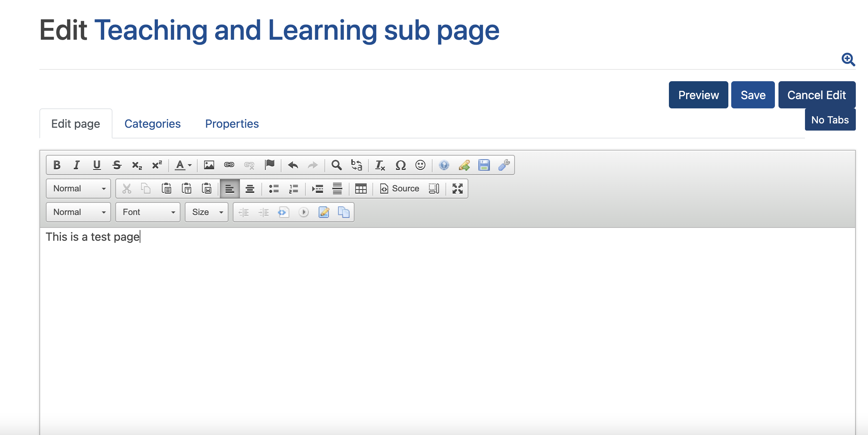
Task: Maximize the editor with fullscreen icon
Action: pyautogui.click(x=457, y=189)
